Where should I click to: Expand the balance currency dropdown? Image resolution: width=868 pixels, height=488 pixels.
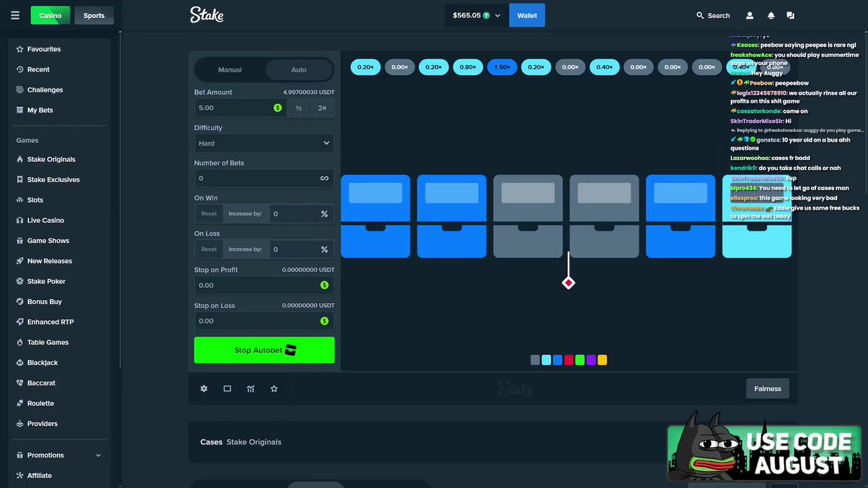pos(498,15)
